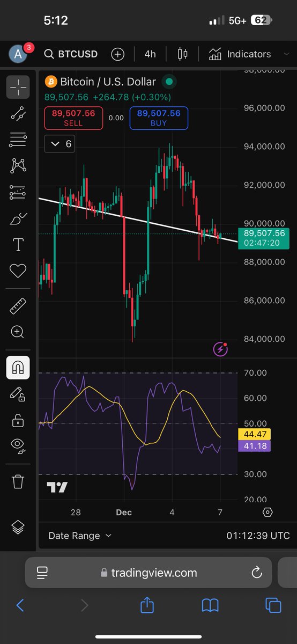The image size is (297, 644).
Task: Open the Safari share sheet
Action: click(x=147, y=605)
